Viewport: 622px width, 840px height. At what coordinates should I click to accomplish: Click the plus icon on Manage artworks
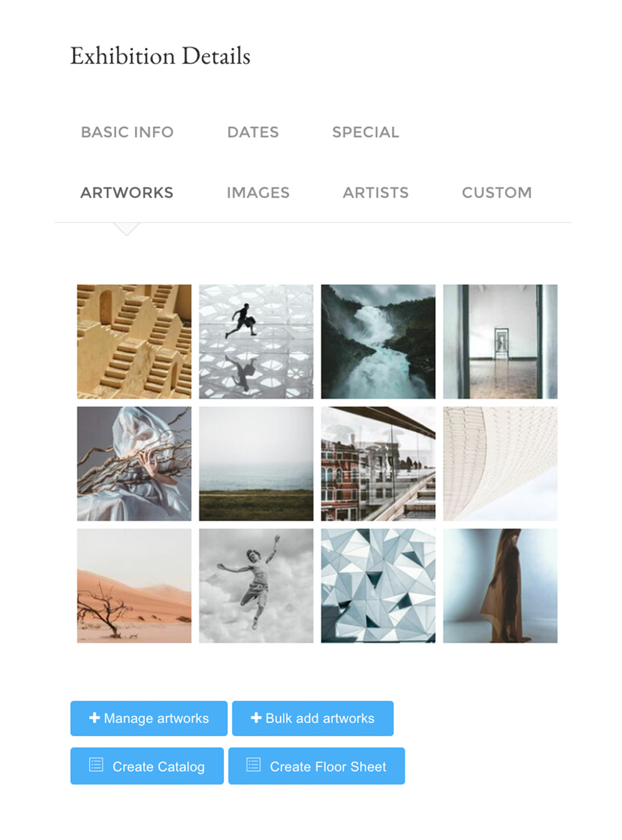[95, 717]
